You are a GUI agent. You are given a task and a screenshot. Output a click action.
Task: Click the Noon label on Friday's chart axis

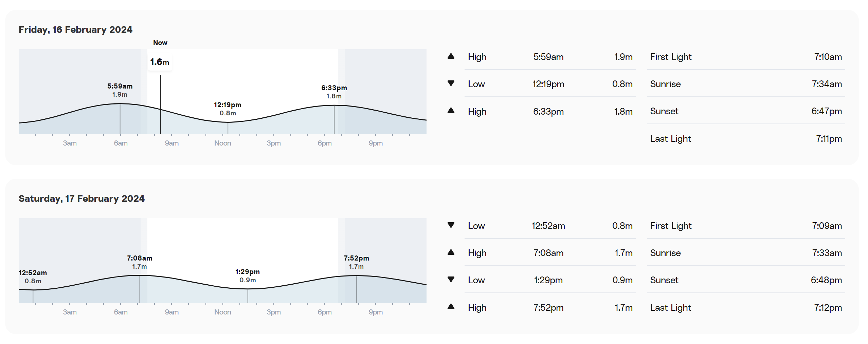pos(223,143)
